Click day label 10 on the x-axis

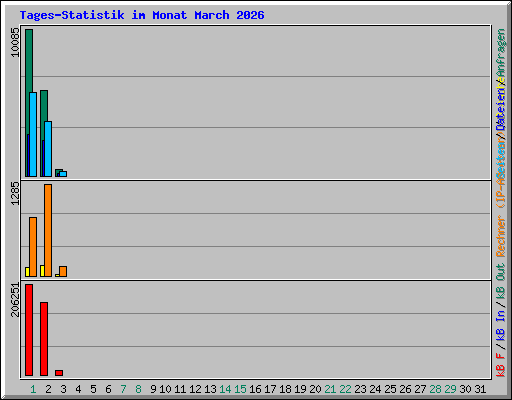pyautogui.click(x=165, y=389)
